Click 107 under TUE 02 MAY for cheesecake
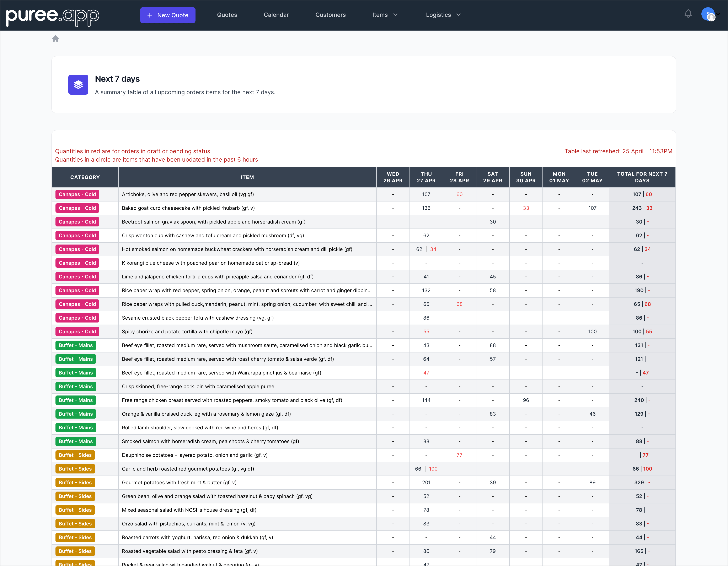 [592, 208]
